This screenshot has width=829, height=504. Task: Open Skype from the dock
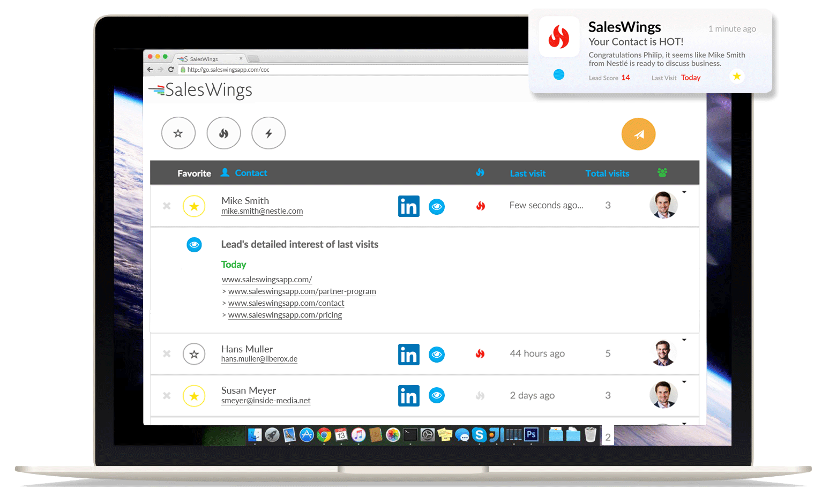tap(479, 435)
